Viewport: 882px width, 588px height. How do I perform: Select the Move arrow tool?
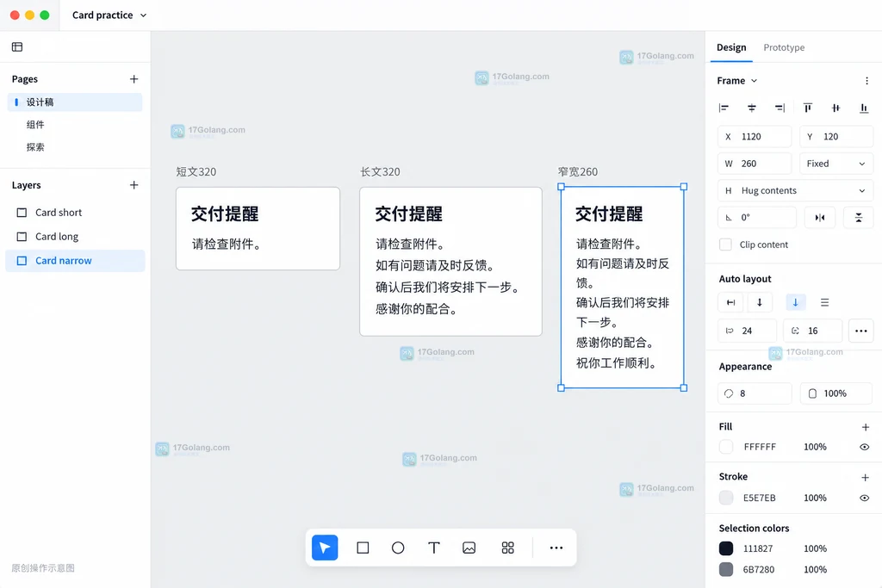(325, 548)
